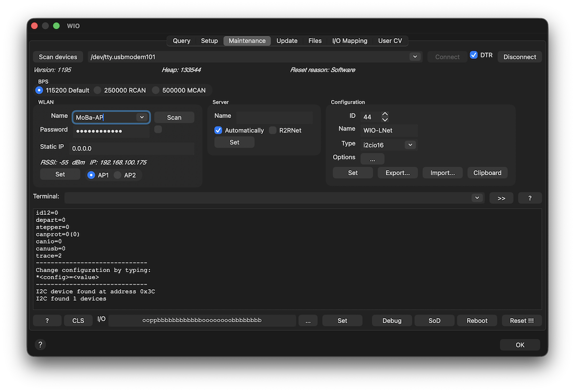Select the 250000 RCAN baud rate
This screenshot has width=575, height=392.
pyautogui.click(x=98, y=90)
